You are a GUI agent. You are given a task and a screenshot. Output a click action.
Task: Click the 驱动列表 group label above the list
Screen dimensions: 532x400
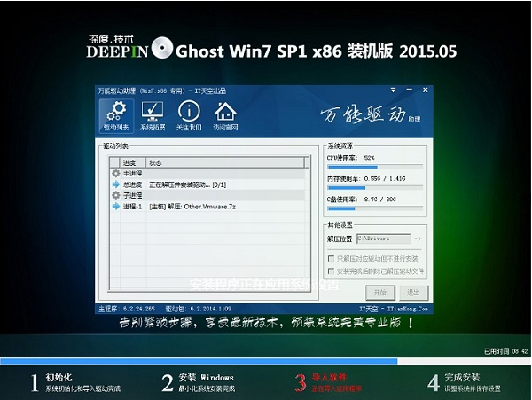[x=115, y=145]
